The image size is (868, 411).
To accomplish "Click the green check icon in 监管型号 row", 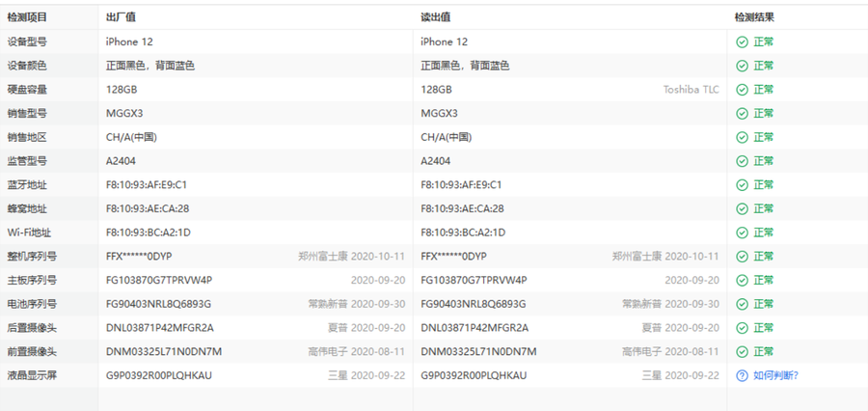I will pyautogui.click(x=742, y=160).
